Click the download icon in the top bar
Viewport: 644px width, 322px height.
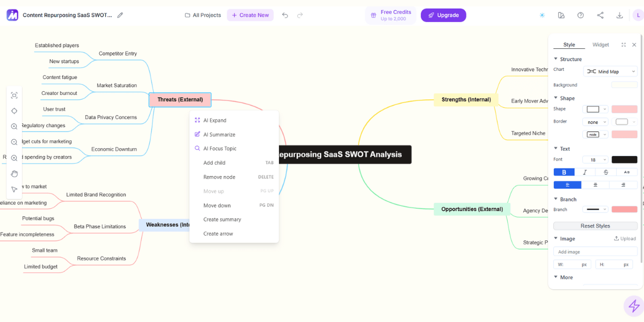619,15
